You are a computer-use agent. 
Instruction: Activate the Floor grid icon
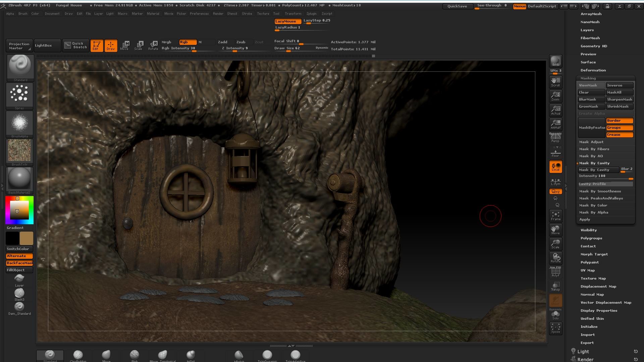coord(555,152)
